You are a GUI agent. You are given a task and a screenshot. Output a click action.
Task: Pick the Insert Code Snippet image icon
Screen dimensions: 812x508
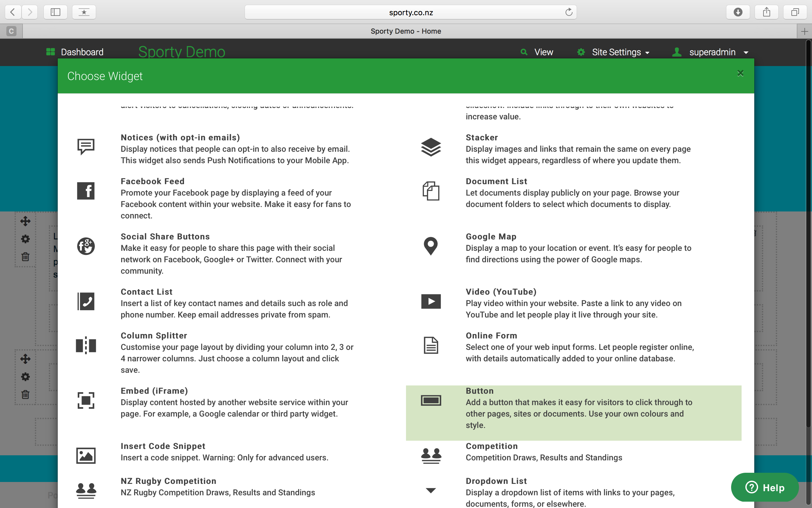[x=86, y=456]
